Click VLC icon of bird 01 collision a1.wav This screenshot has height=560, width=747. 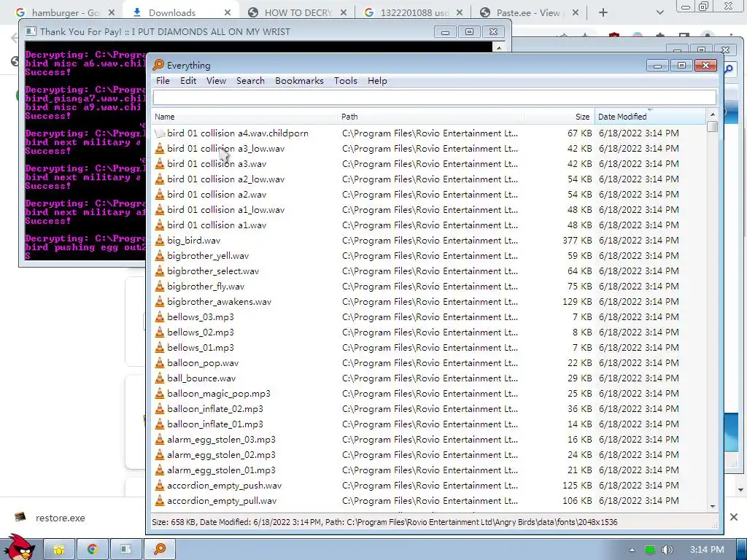[160, 225]
